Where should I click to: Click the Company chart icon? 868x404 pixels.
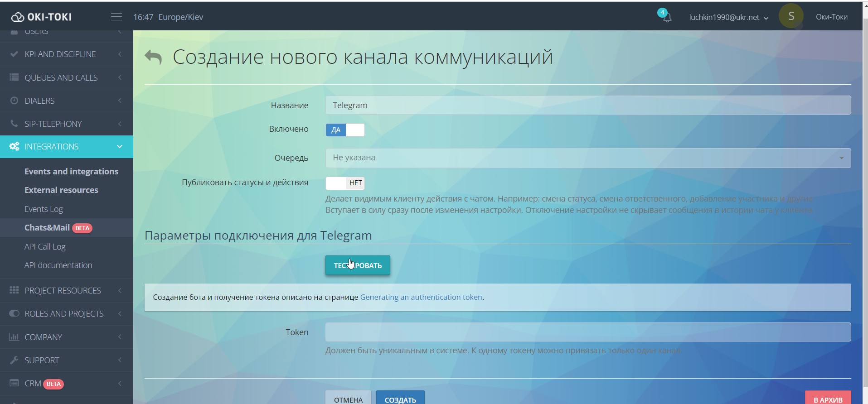click(x=15, y=337)
